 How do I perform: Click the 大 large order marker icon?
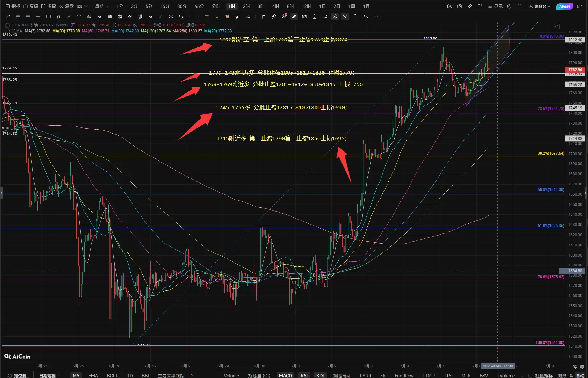click(x=217, y=17)
